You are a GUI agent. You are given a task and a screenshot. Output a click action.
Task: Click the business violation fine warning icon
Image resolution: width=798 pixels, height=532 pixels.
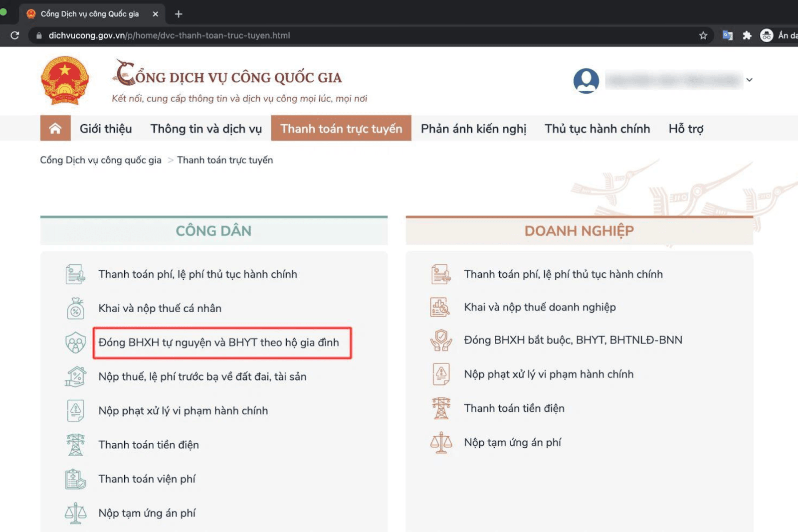tap(441, 374)
